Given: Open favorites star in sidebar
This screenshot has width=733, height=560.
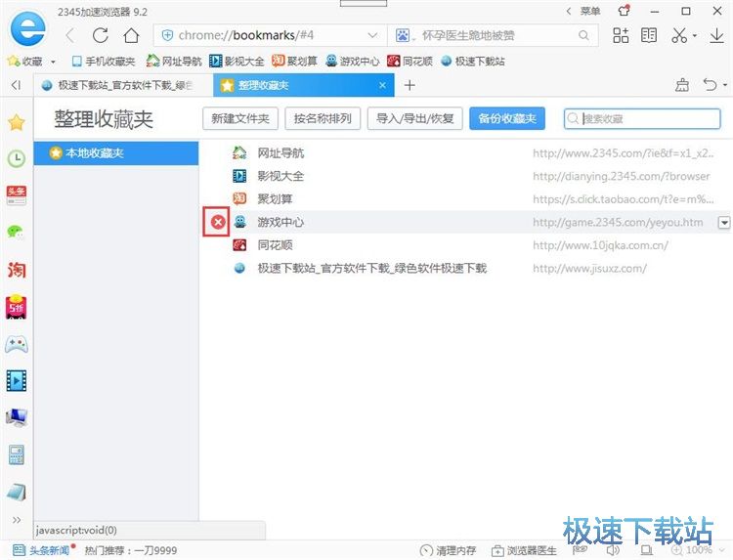Looking at the screenshot, I should click(17, 122).
